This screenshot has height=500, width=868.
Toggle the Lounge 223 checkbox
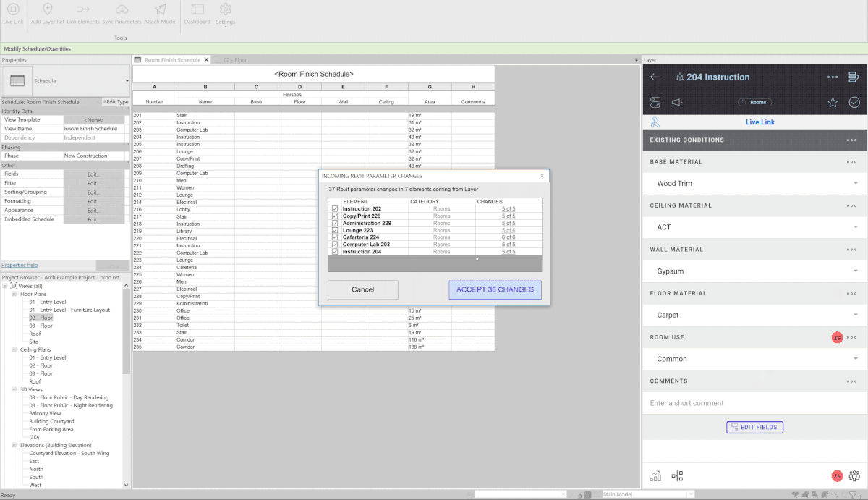[334, 230]
